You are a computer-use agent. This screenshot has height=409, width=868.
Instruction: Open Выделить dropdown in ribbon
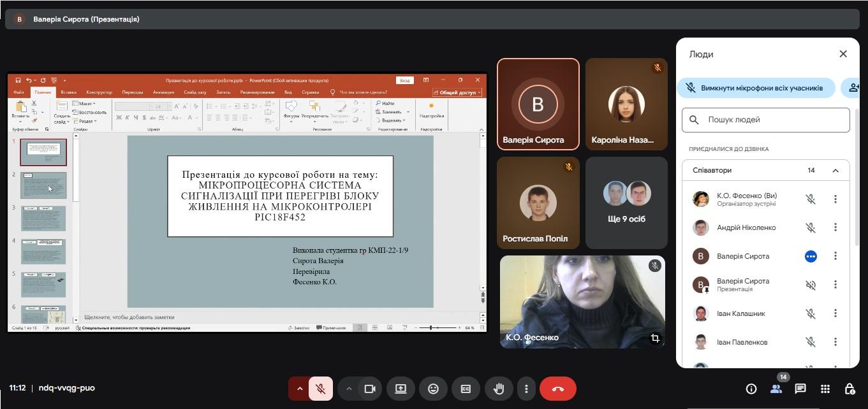tap(391, 120)
